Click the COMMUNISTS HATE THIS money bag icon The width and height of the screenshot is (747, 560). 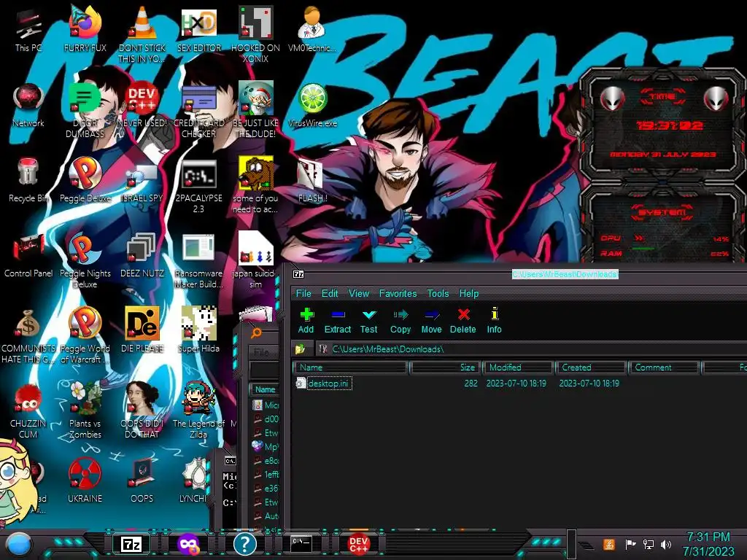[x=28, y=324]
